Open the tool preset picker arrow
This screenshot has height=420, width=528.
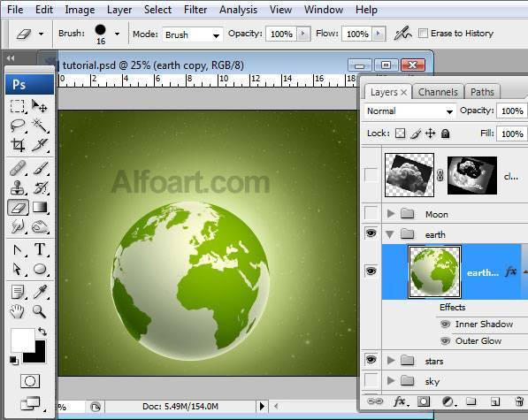click(41, 34)
